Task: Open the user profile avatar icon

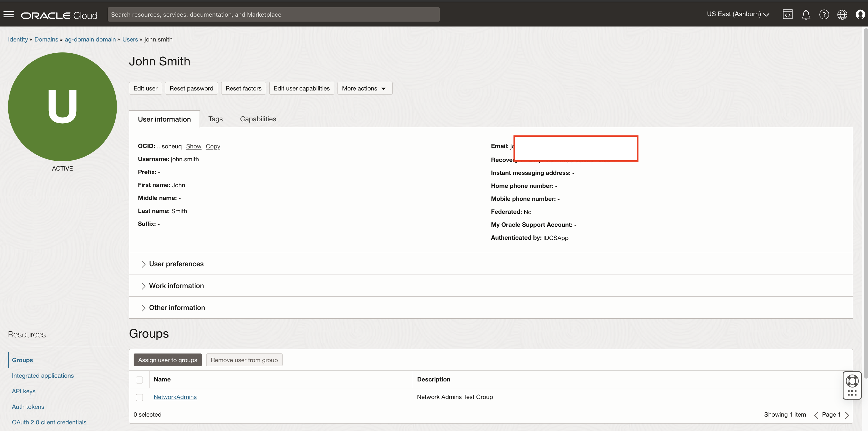Action: click(860, 14)
